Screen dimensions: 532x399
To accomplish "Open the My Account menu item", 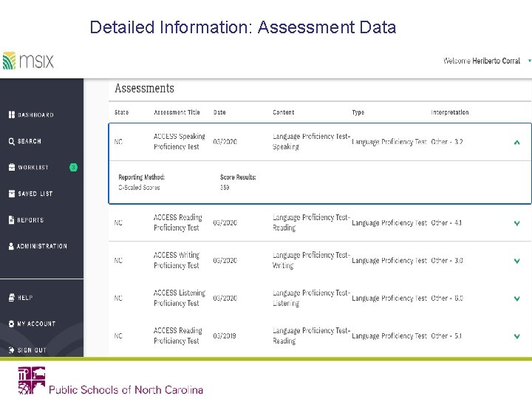I will [36, 324].
